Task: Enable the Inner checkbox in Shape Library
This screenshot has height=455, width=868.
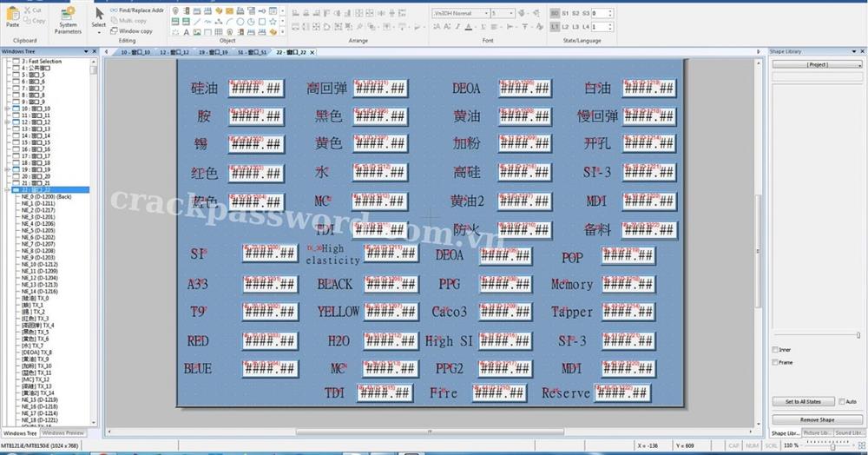Action: [775, 350]
